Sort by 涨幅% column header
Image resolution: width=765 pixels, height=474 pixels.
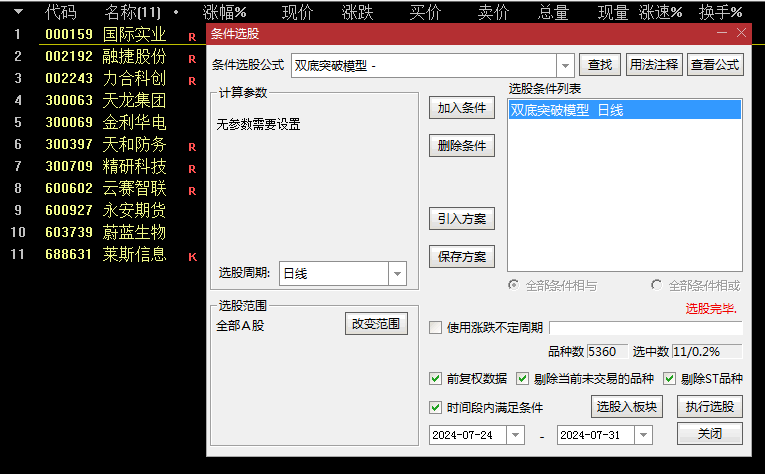pos(224,12)
